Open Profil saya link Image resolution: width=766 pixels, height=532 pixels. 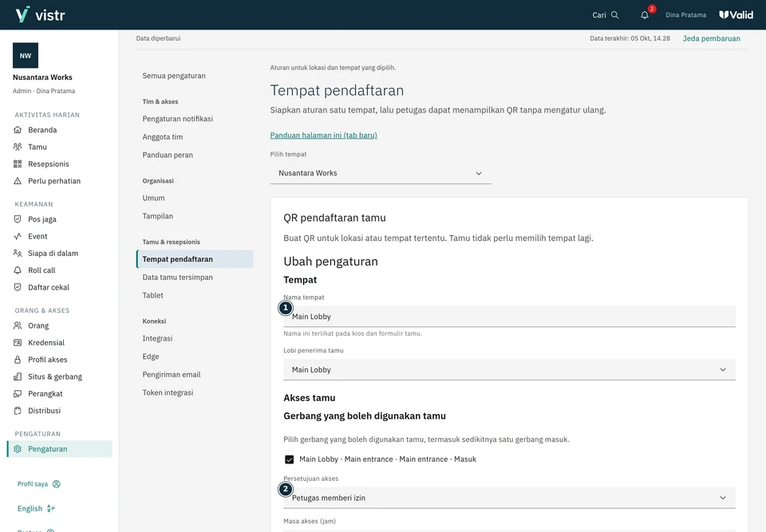pos(38,484)
